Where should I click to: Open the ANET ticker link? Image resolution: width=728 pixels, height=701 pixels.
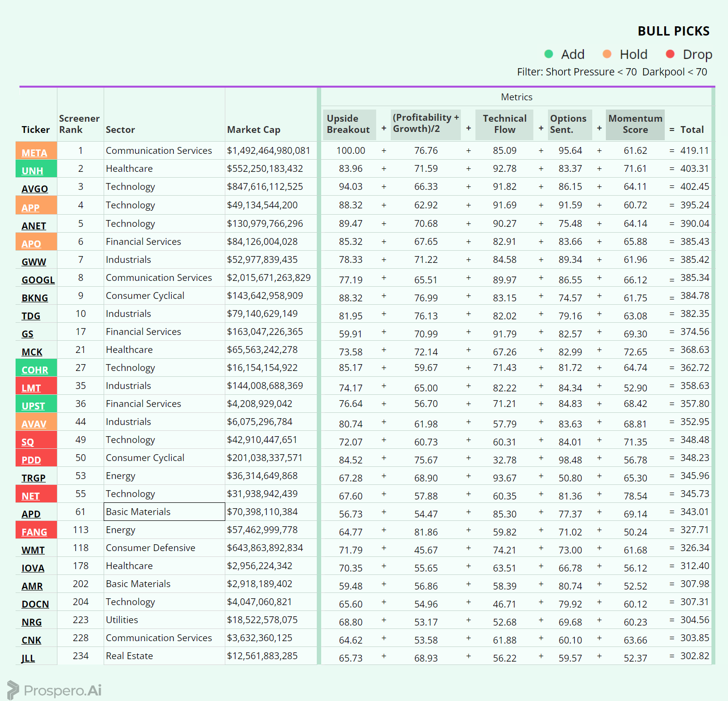click(x=34, y=226)
